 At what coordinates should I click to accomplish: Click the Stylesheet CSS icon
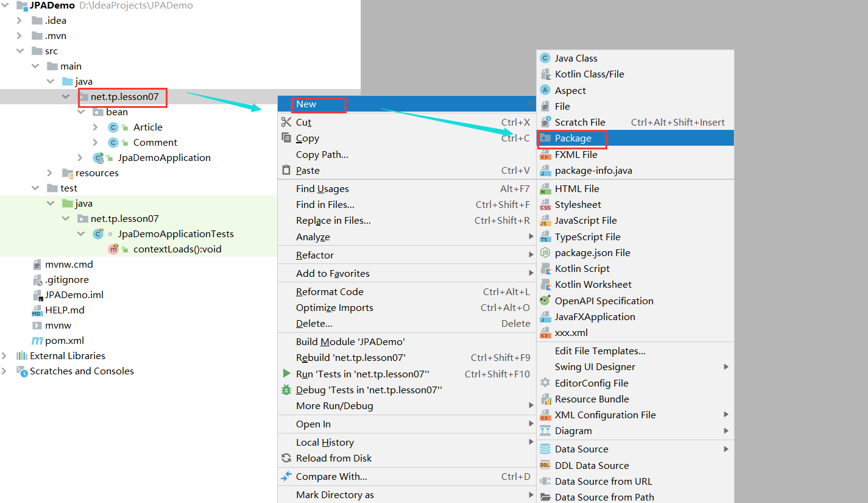pos(545,205)
